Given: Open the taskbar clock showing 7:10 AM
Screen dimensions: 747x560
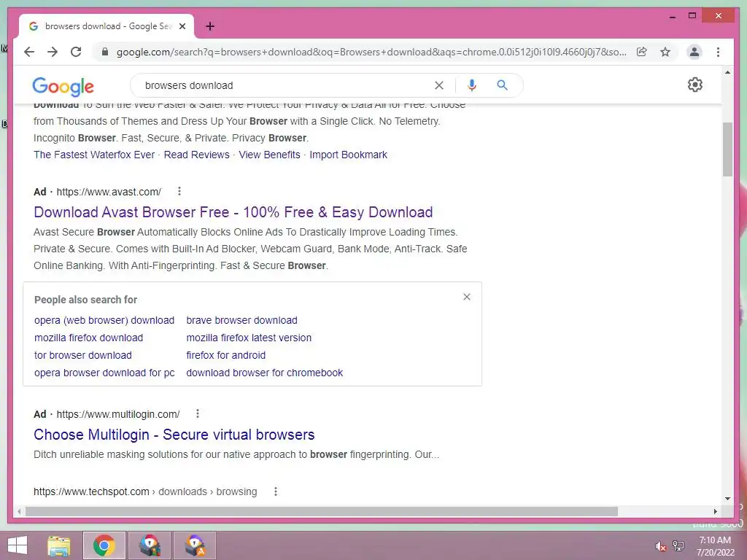Looking at the screenshot, I should coord(715,546).
